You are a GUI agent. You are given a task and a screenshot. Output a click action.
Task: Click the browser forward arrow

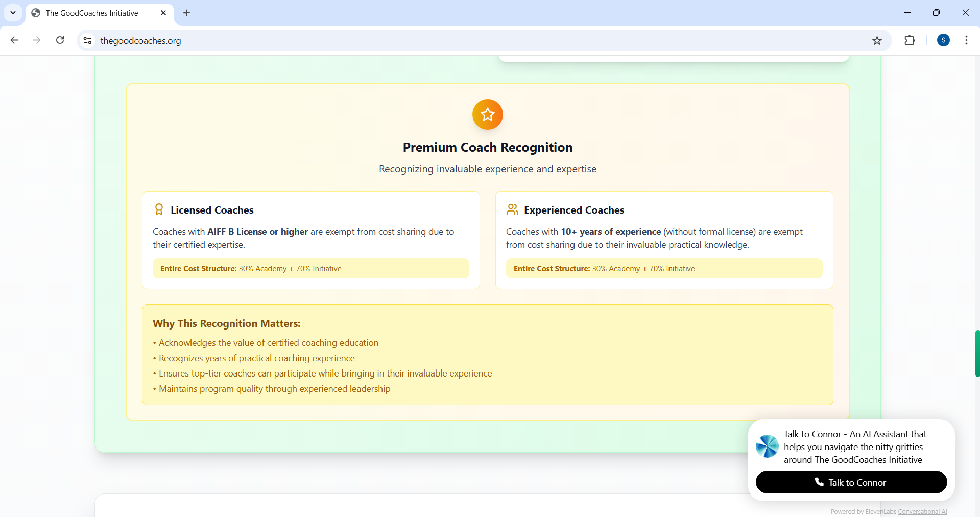(37, 40)
